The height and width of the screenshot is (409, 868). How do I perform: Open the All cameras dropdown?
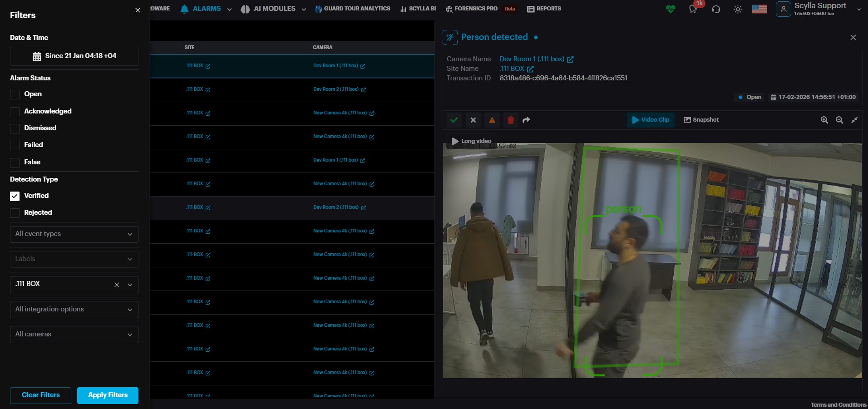[74, 335]
